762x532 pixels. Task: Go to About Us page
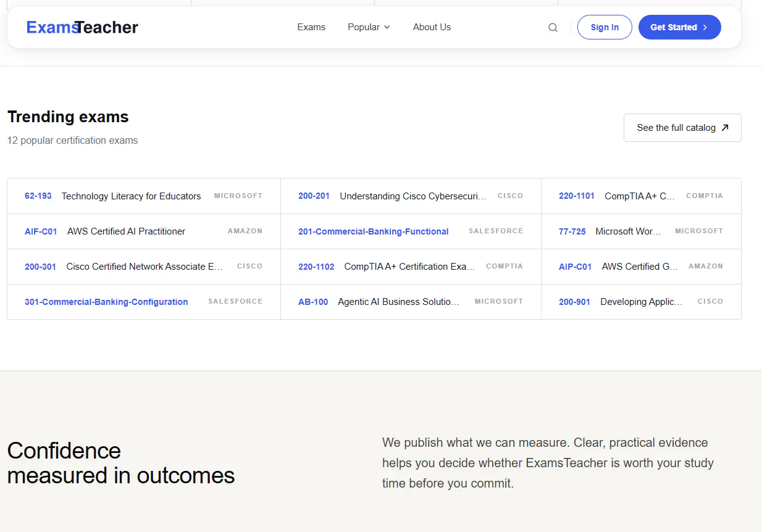coord(432,27)
